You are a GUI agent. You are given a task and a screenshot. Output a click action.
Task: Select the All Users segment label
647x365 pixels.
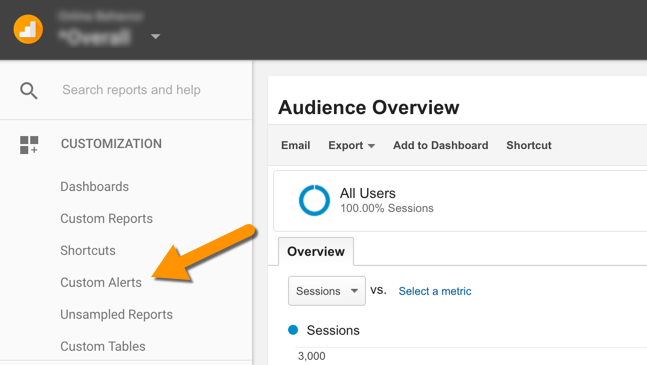367,193
